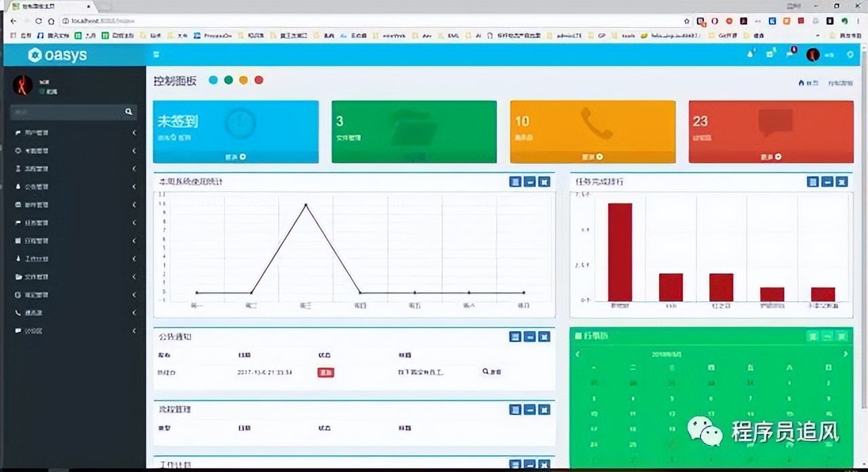Select the blue theme color dot

(214, 80)
